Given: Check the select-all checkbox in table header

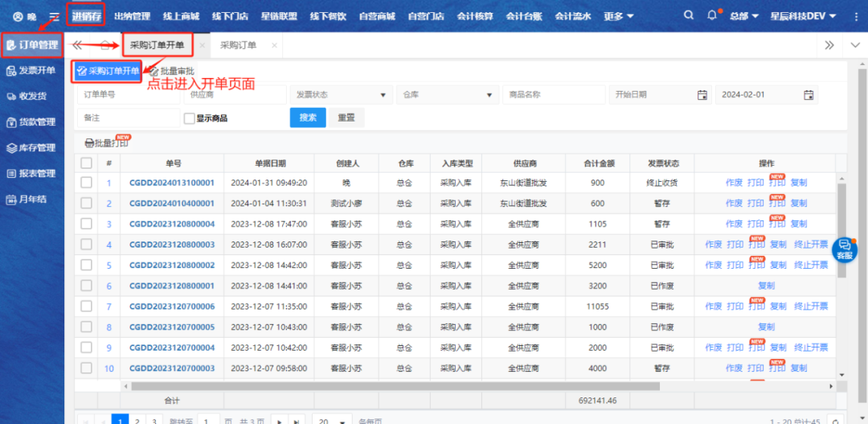Looking at the screenshot, I should [86, 163].
